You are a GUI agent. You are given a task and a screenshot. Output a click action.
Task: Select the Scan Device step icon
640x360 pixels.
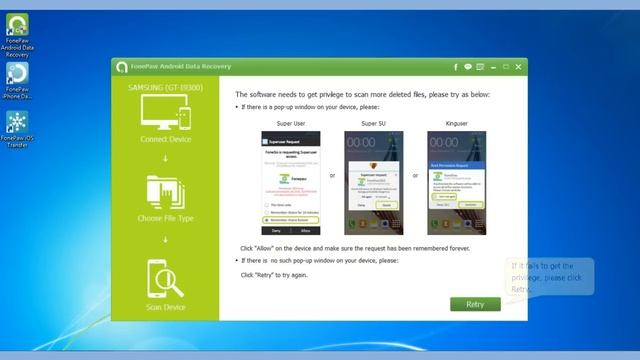(165, 279)
